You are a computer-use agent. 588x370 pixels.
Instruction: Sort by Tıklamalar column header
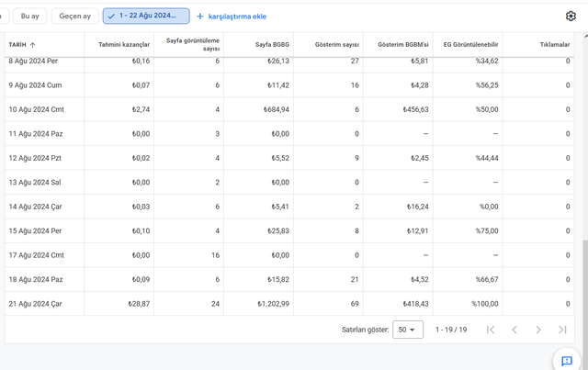[x=555, y=45]
